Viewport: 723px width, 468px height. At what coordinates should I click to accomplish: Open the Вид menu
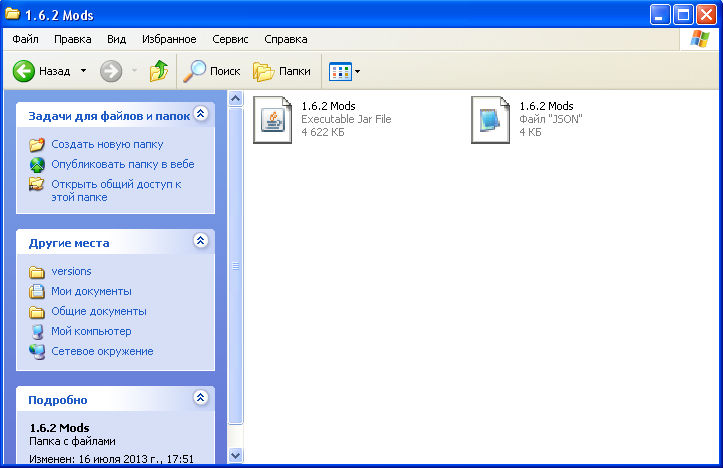(x=117, y=39)
